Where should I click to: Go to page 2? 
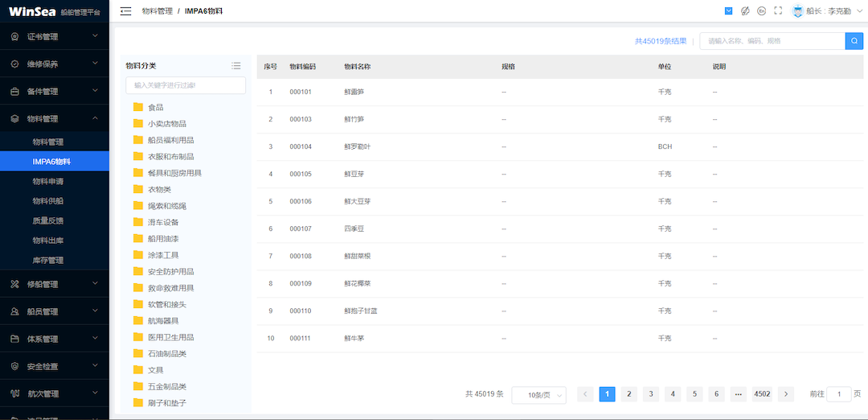point(628,394)
